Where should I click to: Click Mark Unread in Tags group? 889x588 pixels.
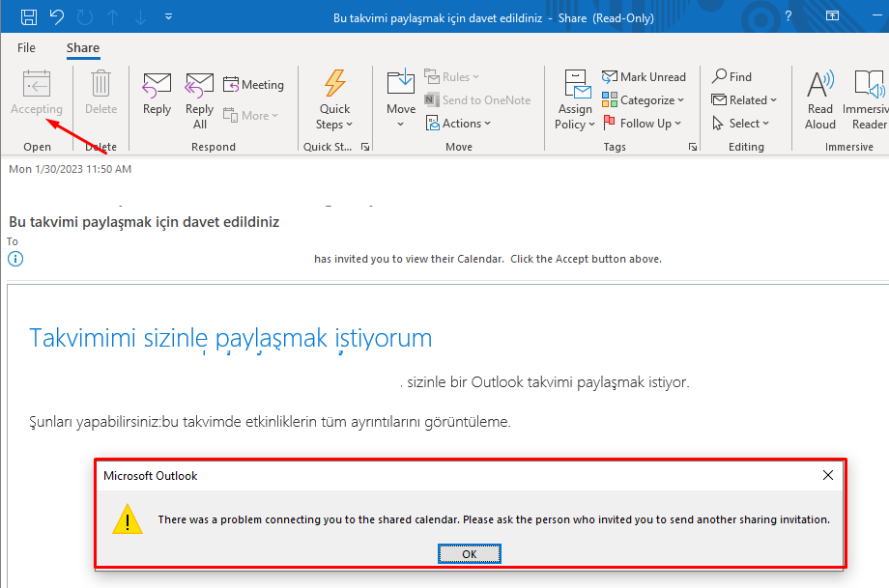pos(644,77)
